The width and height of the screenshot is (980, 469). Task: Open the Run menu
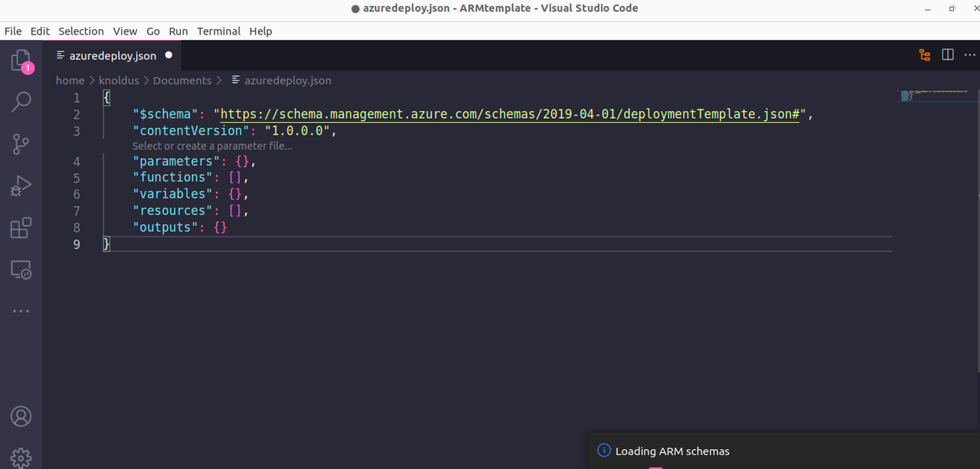(x=178, y=31)
